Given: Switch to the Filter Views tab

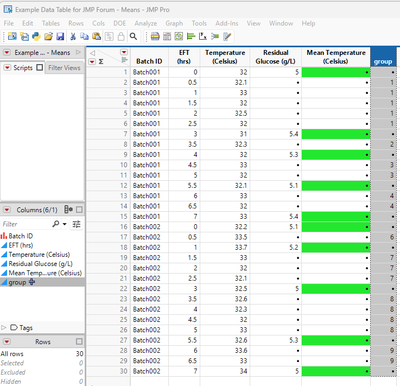Looking at the screenshot, I should click(64, 68).
